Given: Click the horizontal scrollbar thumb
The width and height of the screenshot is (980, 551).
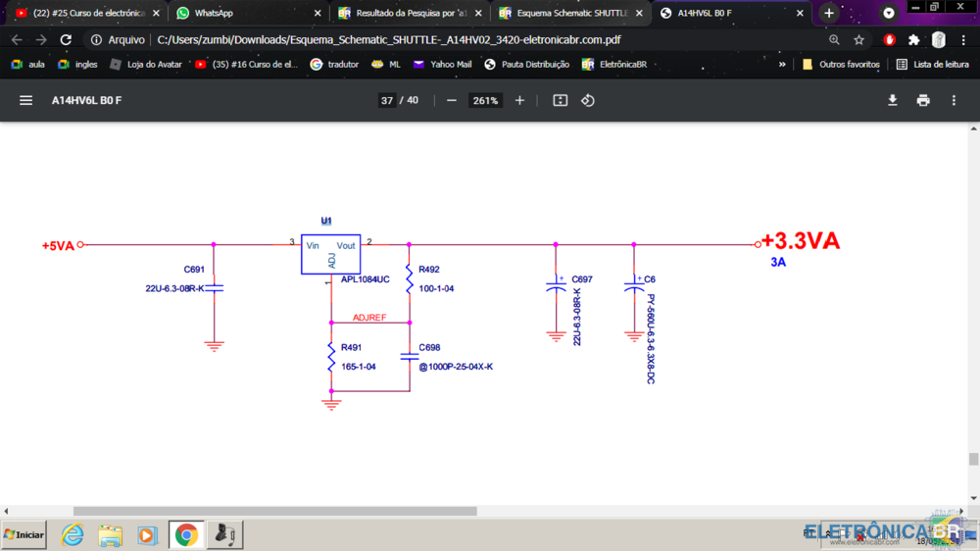Looking at the screenshot, I should pyautogui.click(x=274, y=511).
